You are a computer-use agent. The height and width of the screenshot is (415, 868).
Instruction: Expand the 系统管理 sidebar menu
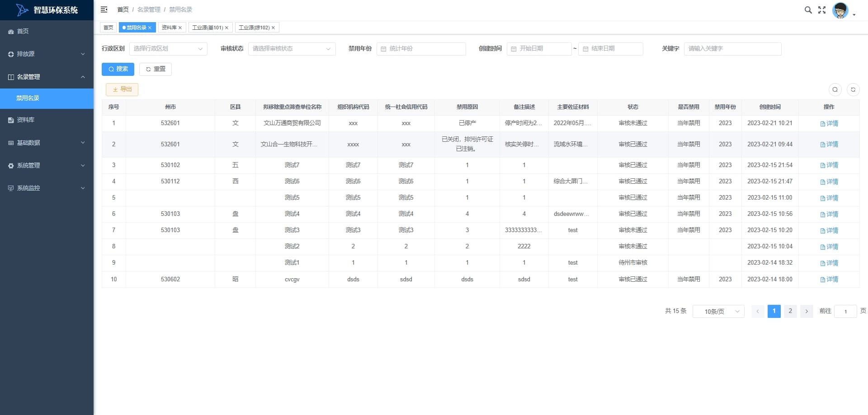tap(47, 165)
